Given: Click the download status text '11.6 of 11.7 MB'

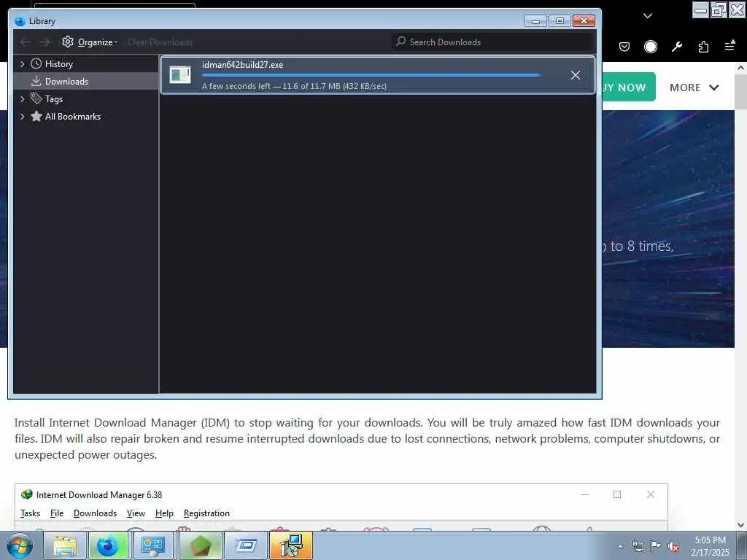Looking at the screenshot, I should pyautogui.click(x=311, y=86).
